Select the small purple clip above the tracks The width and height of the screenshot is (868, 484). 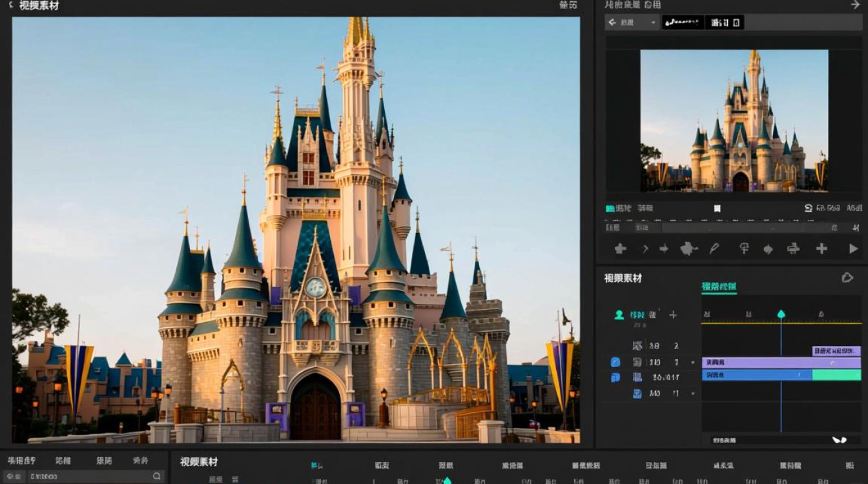[x=836, y=351]
